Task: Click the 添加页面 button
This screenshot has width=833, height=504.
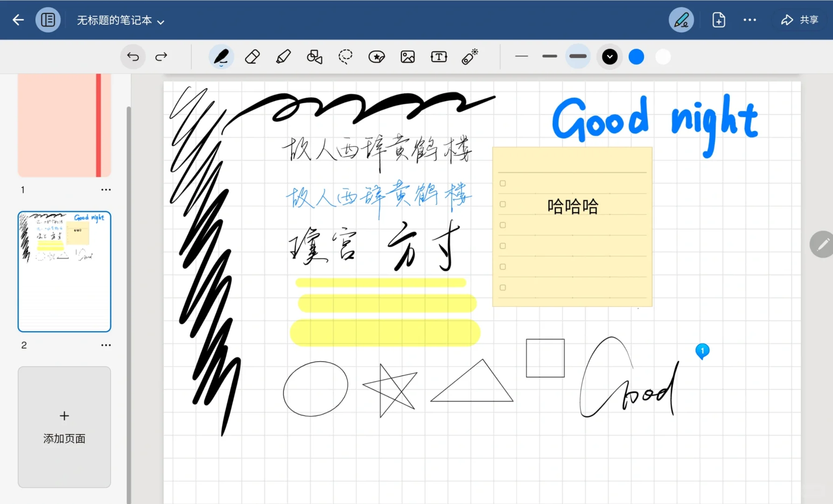Action: tap(64, 427)
